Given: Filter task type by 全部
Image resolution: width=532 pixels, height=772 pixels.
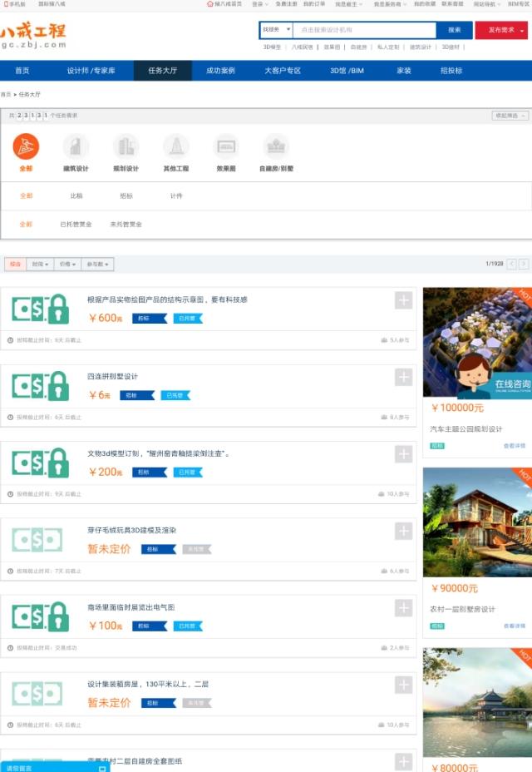Looking at the screenshot, I should click(x=26, y=196).
